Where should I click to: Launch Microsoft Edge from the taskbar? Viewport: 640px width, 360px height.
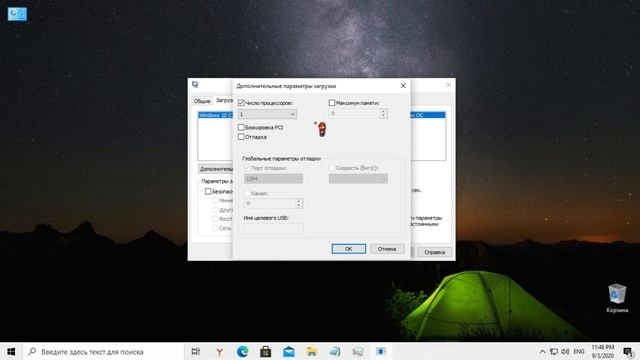pos(242,351)
